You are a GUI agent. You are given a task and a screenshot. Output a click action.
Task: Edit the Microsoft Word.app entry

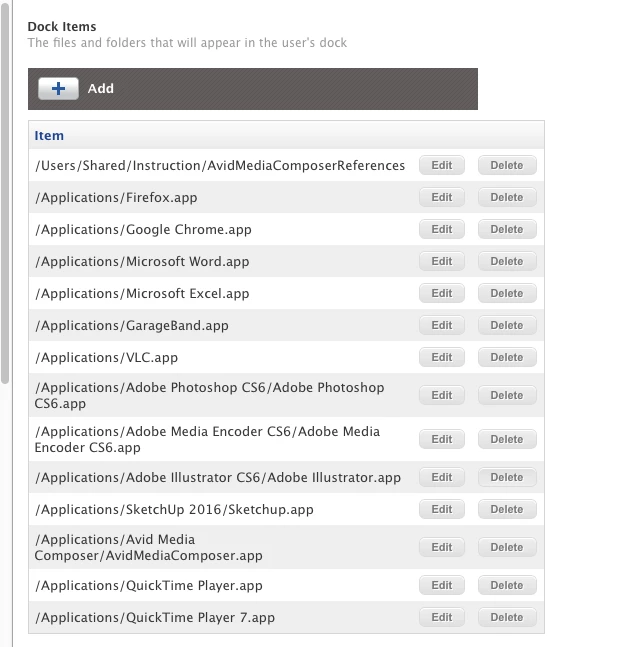(442, 261)
